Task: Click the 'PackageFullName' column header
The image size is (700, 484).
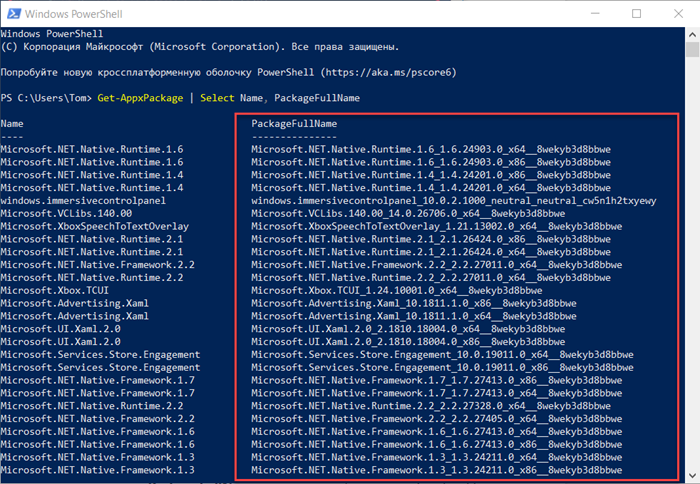Action: (x=294, y=124)
